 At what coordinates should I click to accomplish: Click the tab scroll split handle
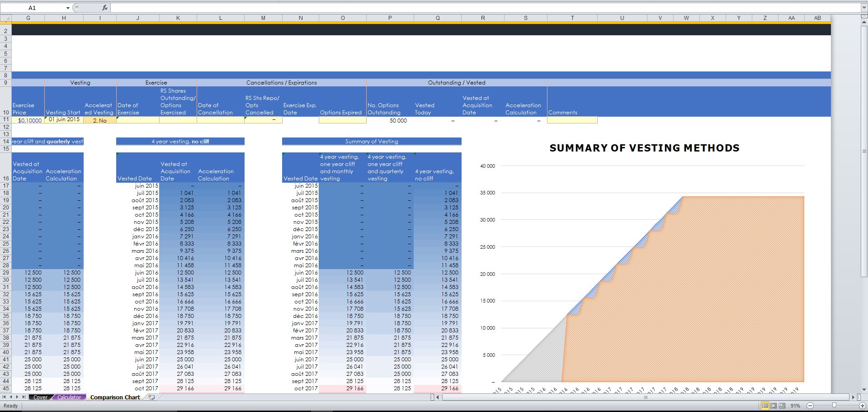point(432,397)
